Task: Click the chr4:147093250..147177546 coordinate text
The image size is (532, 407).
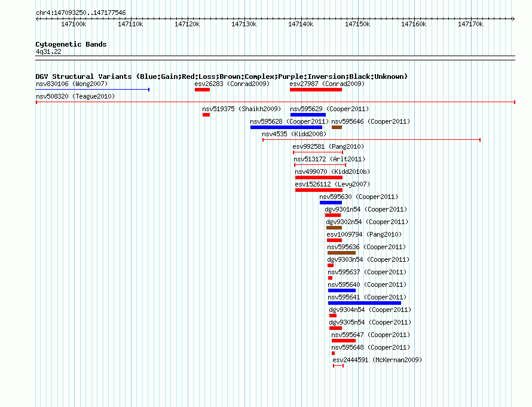Action: pyautogui.click(x=81, y=13)
